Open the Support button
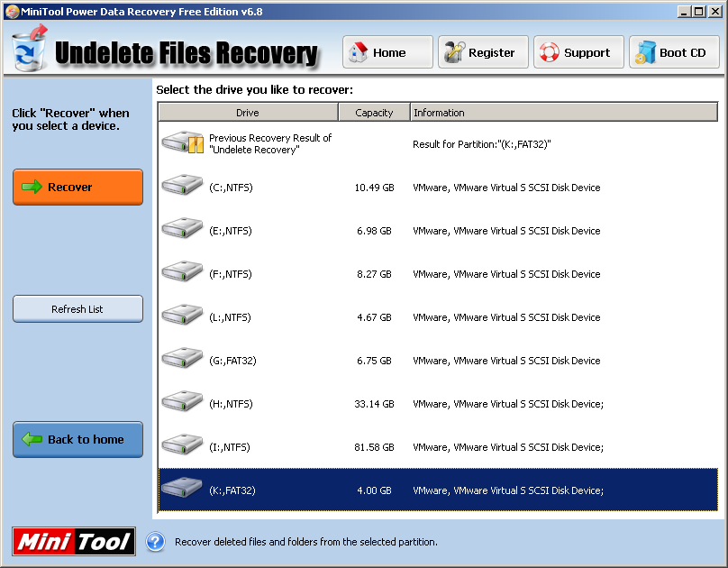728x568 pixels. pos(578,52)
